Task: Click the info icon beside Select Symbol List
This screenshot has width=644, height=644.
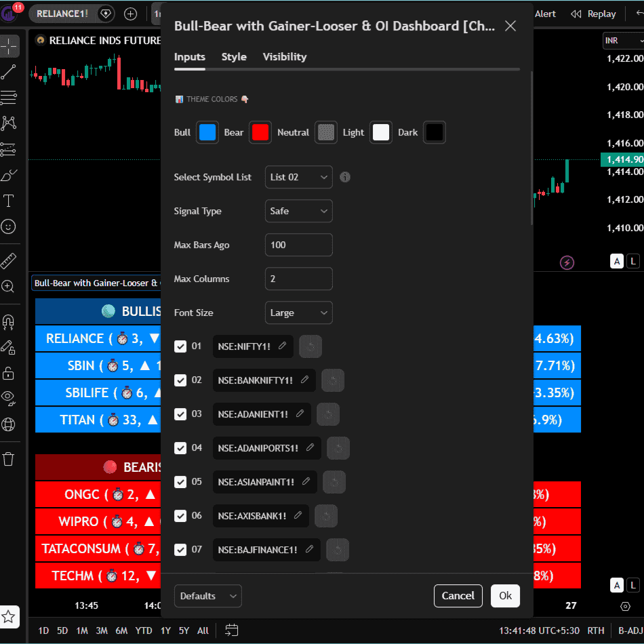Action: (x=345, y=178)
